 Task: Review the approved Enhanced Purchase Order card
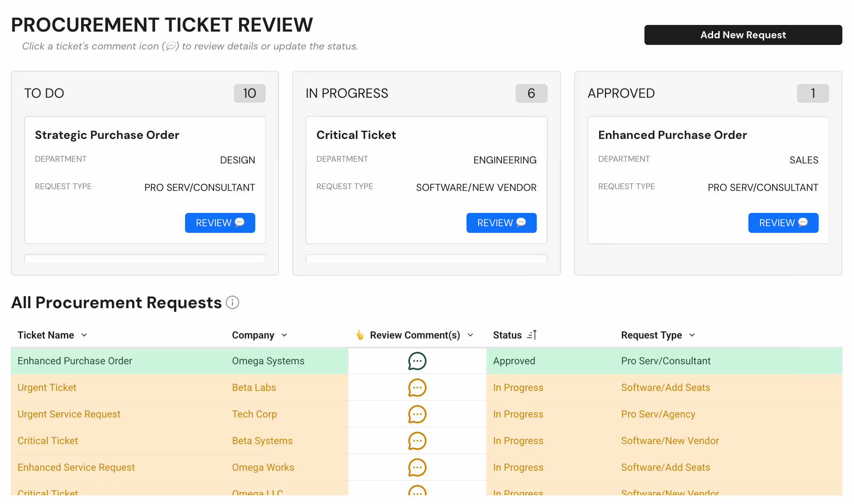(783, 223)
